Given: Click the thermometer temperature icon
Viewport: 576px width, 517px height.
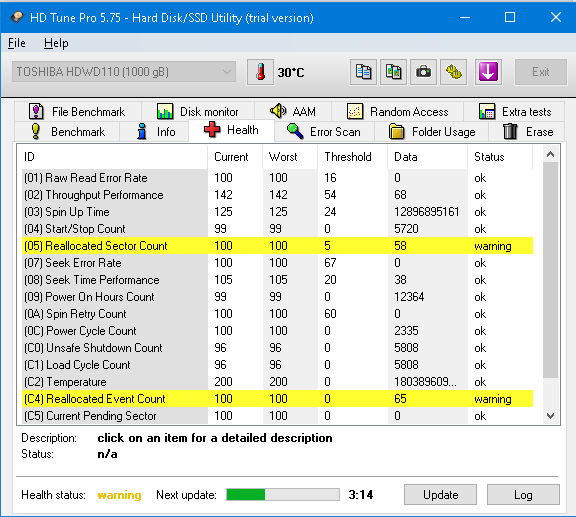Looking at the screenshot, I should (x=260, y=72).
